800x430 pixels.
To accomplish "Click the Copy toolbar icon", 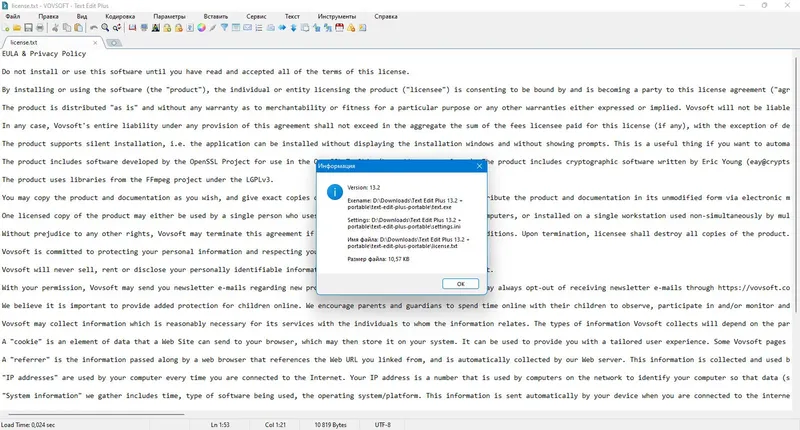I will pos(67,28).
